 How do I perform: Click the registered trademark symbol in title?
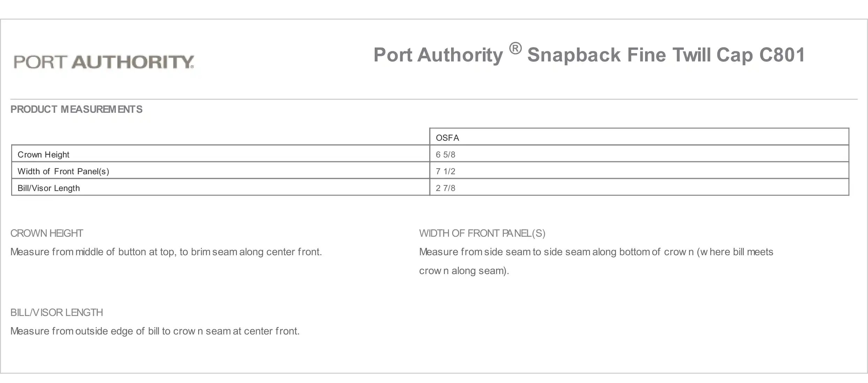[x=515, y=49]
